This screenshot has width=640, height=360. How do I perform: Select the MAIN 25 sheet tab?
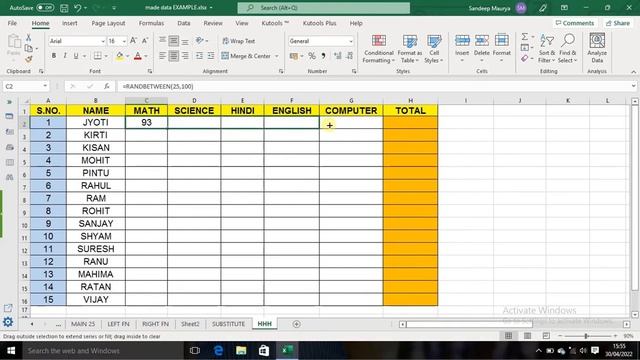[83, 324]
